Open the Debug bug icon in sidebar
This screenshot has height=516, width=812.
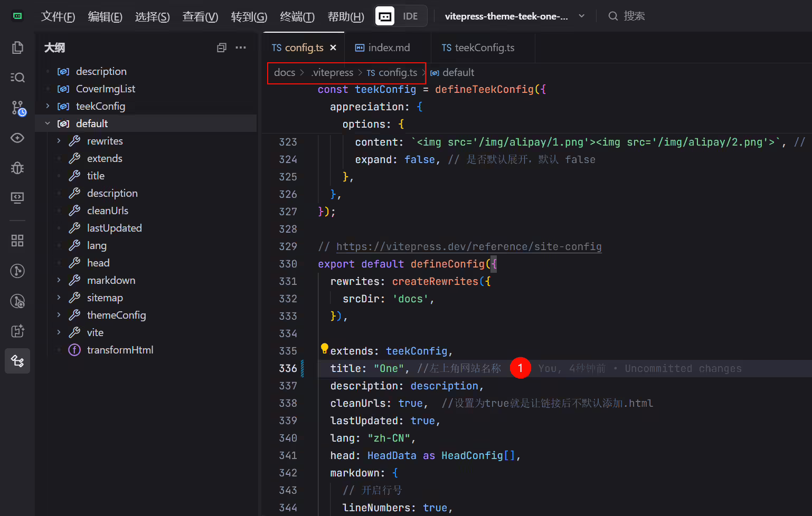click(17, 168)
